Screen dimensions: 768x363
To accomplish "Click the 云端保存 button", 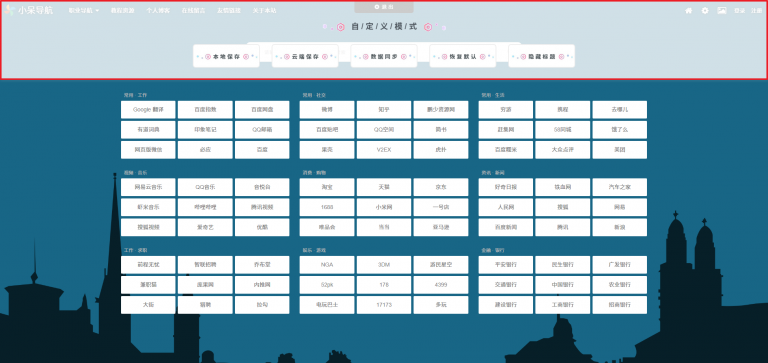I will [x=305, y=56].
